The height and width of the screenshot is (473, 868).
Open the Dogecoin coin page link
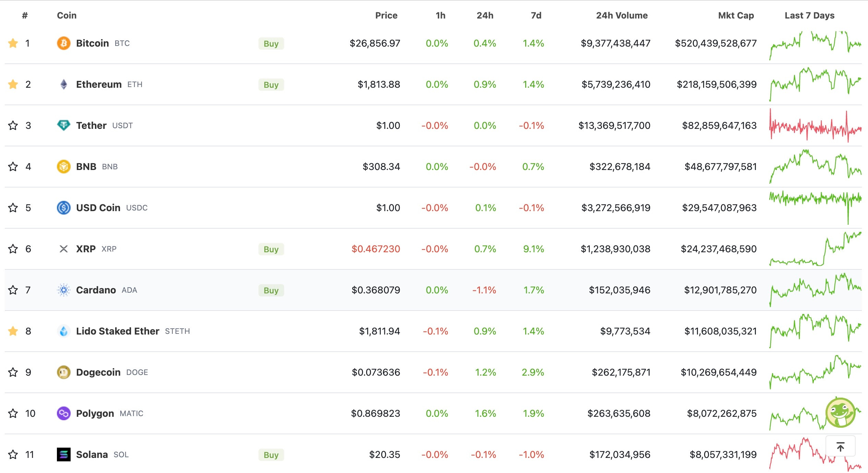[x=98, y=372]
